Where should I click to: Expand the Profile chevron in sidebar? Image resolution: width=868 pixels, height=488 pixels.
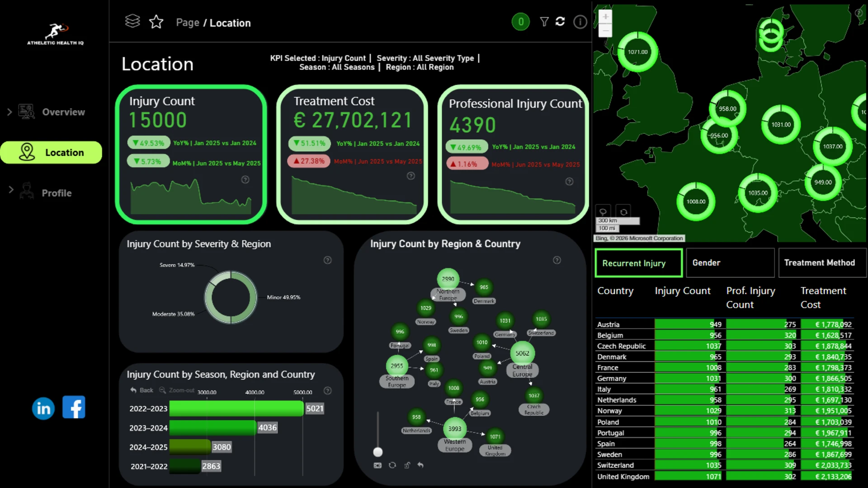click(x=11, y=190)
